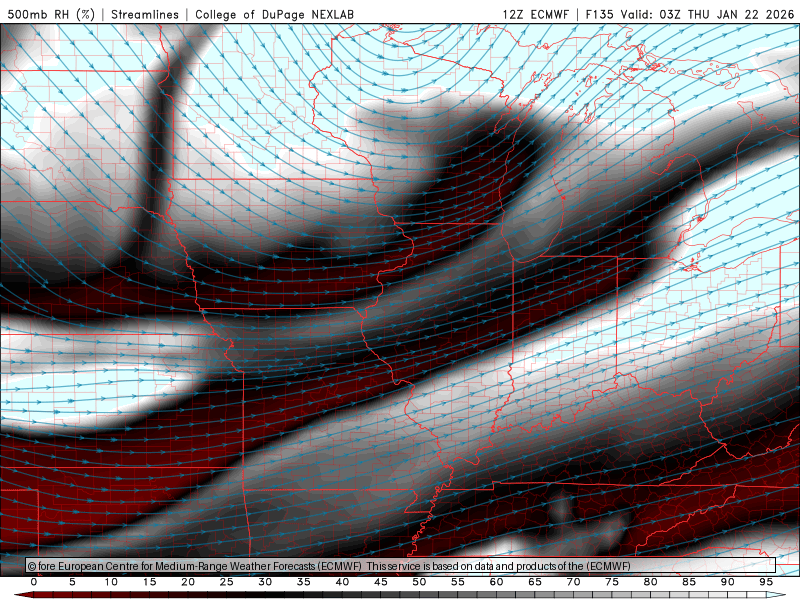Click the "0" label on the color scale
Image resolution: width=800 pixels, height=600 pixels.
(34, 582)
